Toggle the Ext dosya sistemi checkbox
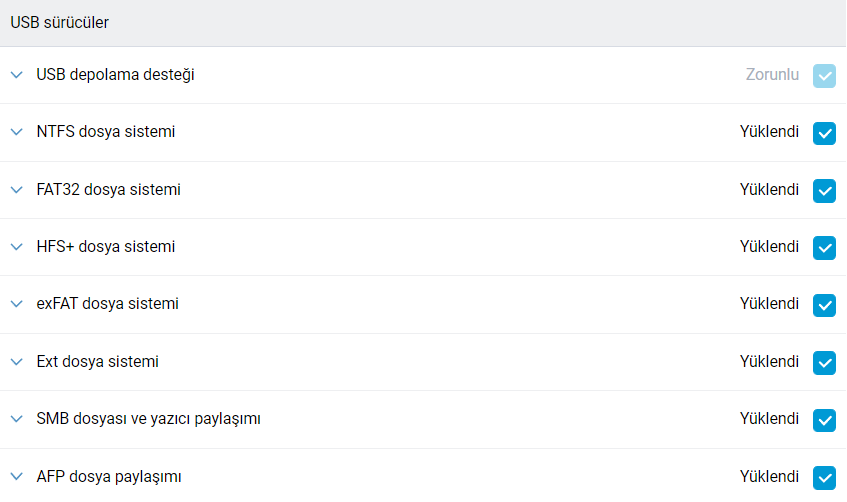Screen dimensions: 847x502 (x=824, y=362)
